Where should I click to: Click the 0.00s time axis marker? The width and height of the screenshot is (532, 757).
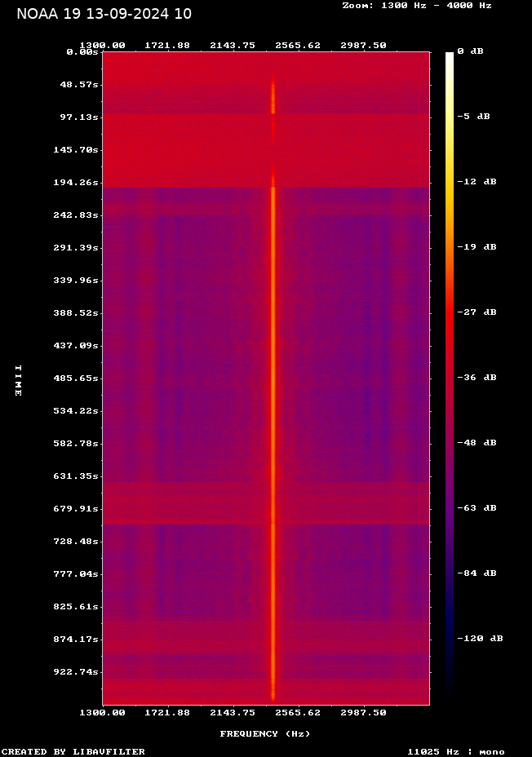82,51
